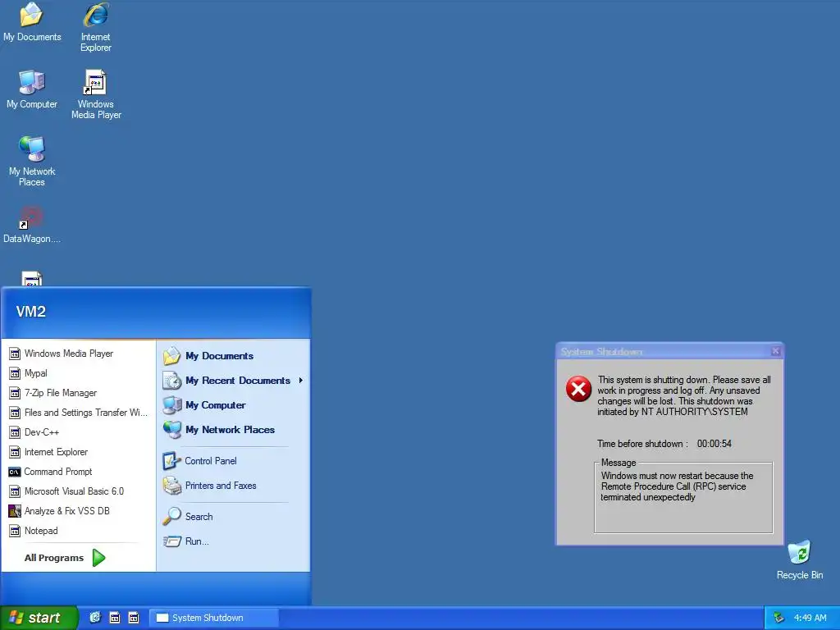Click the Windows Media Player start menu icon
The height and width of the screenshot is (630, 840).
tap(15, 354)
